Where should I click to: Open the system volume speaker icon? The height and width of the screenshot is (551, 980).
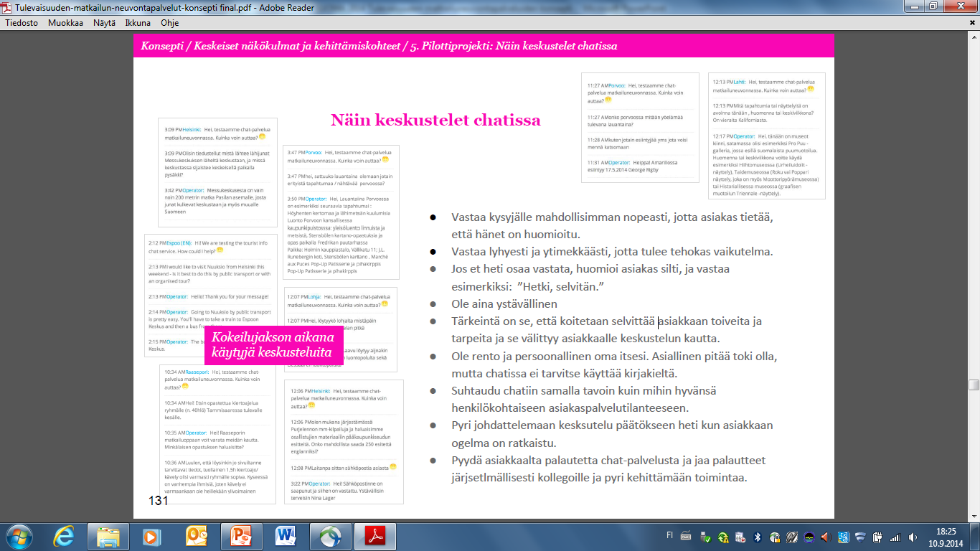tap(912, 537)
